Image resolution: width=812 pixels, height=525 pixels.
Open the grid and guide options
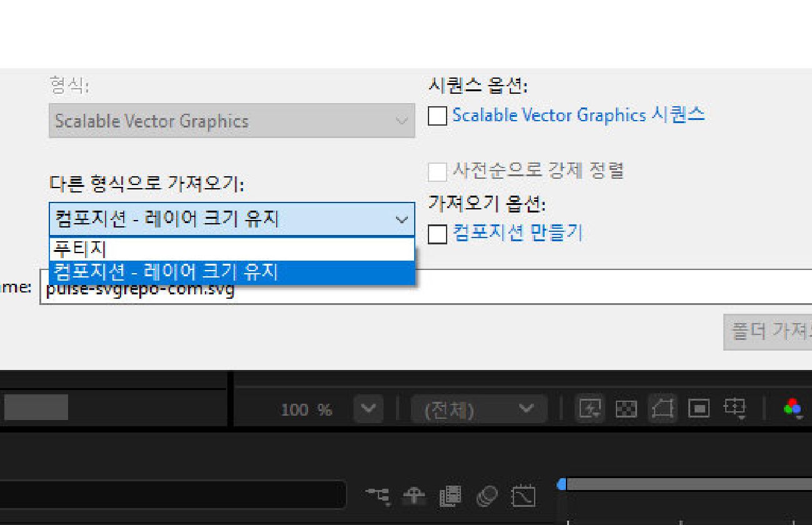(735, 409)
